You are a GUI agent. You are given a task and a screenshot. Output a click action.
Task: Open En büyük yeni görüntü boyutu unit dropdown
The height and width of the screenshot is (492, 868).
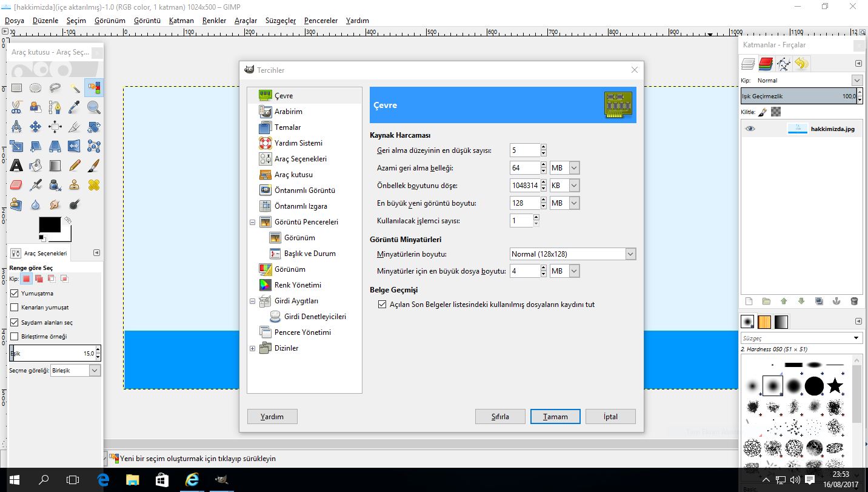[x=565, y=203]
